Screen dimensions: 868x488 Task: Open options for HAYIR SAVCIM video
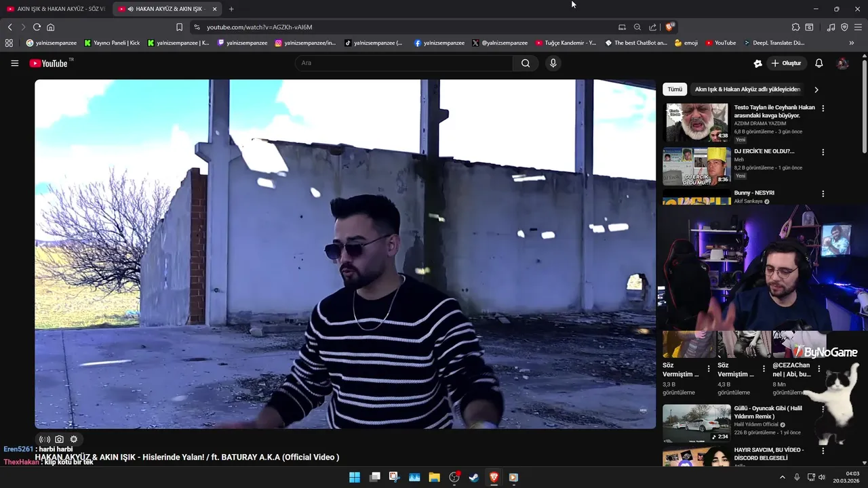823,451
